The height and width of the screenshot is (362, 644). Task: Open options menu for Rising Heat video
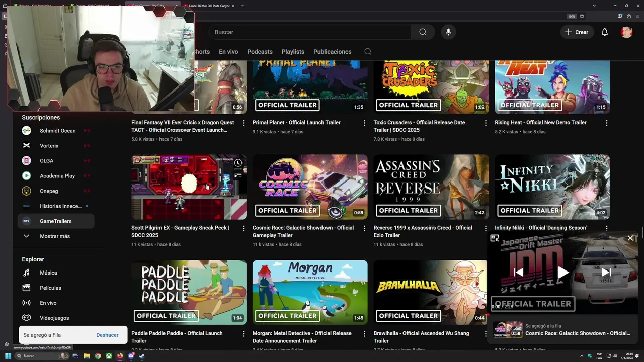[607, 123]
